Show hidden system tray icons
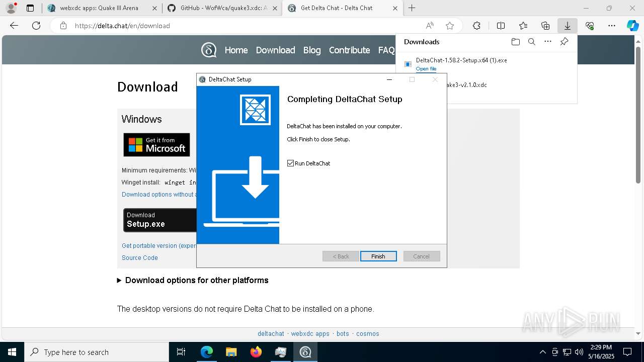This screenshot has height=362, width=644. [x=542, y=352]
